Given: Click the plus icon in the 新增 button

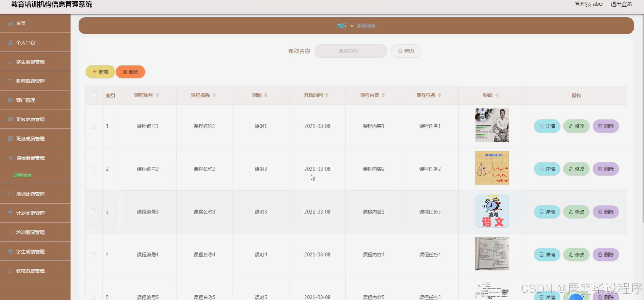Looking at the screenshot, I should [x=95, y=72].
